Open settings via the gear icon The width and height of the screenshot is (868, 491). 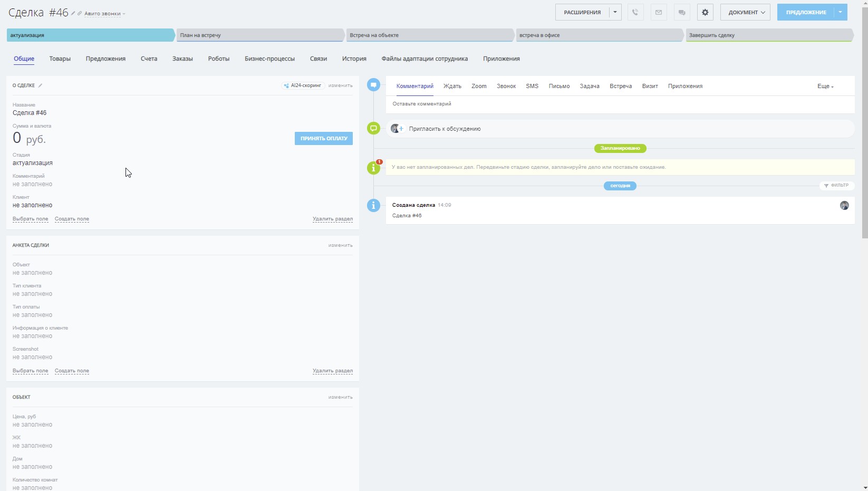(705, 12)
